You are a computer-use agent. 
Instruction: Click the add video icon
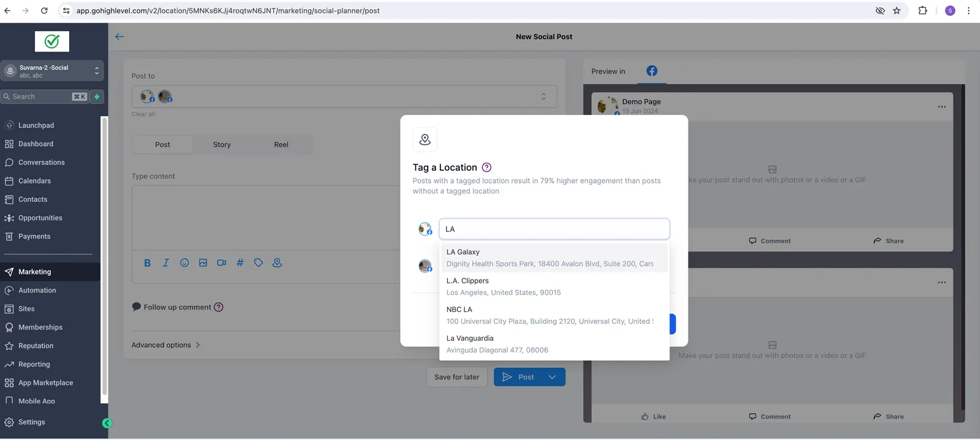point(222,263)
